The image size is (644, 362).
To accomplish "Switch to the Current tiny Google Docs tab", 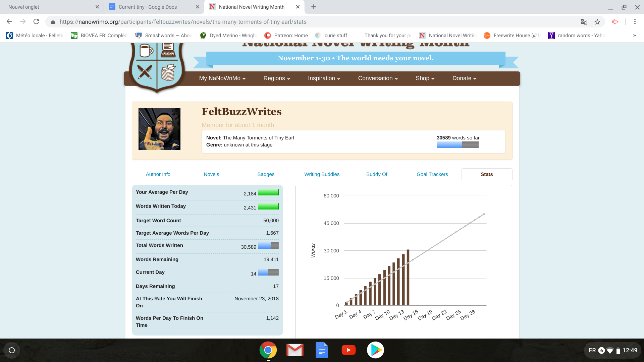I will [x=154, y=7].
